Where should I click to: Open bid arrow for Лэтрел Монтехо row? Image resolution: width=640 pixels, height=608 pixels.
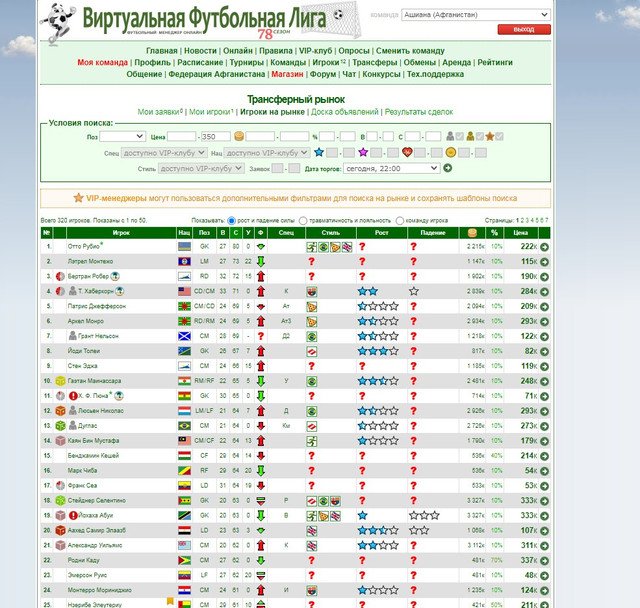(544, 262)
